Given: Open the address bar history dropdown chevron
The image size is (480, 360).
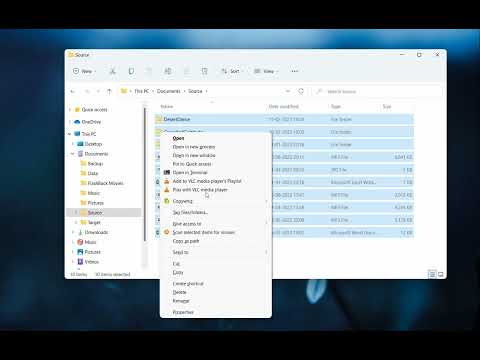Looking at the screenshot, I should [288, 91].
